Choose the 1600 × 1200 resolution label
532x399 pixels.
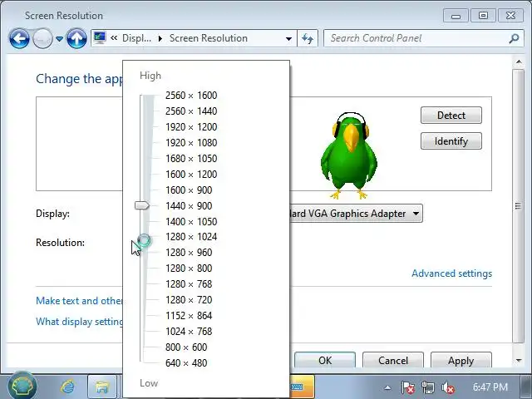[x=191, y=174]
